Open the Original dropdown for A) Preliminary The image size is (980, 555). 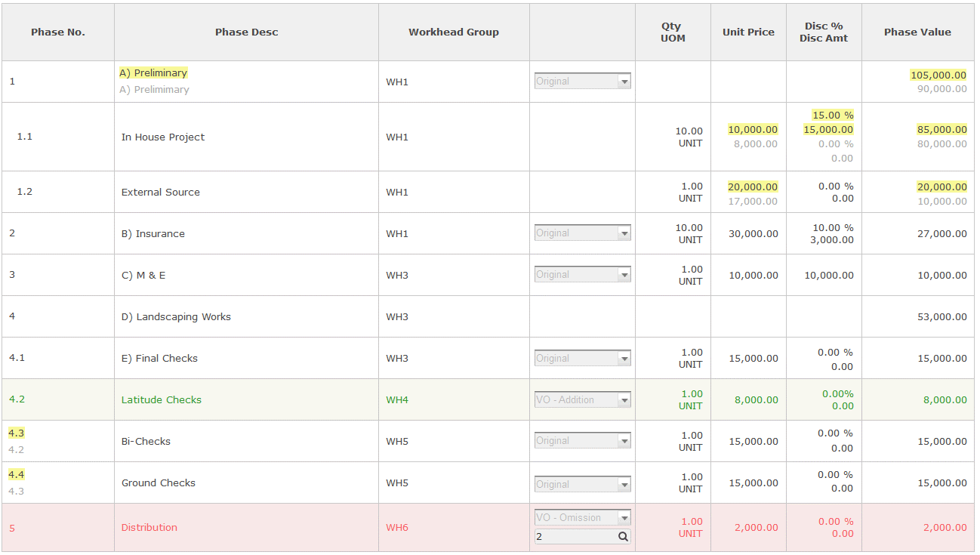click(581, 81)
